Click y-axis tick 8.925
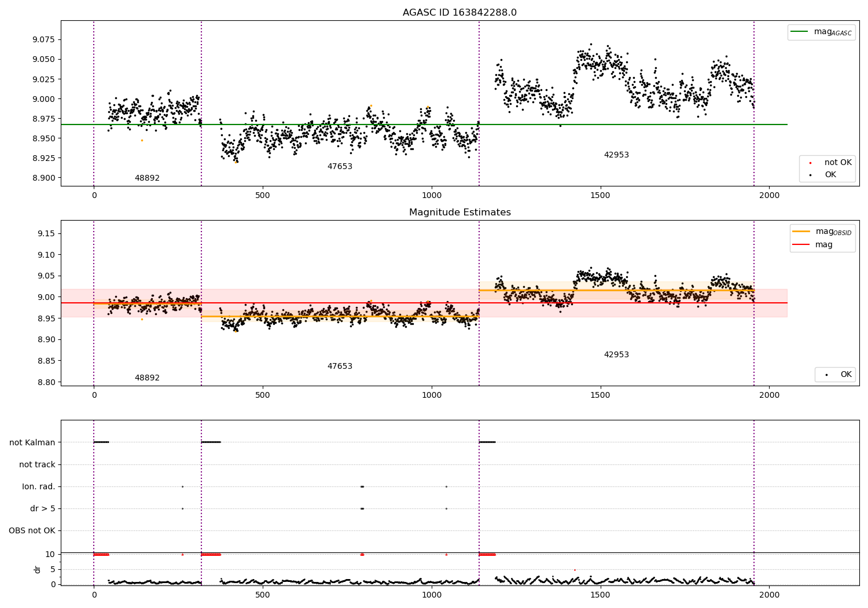The width and height of the screenshot is (868, 608). tap(43, 158)
